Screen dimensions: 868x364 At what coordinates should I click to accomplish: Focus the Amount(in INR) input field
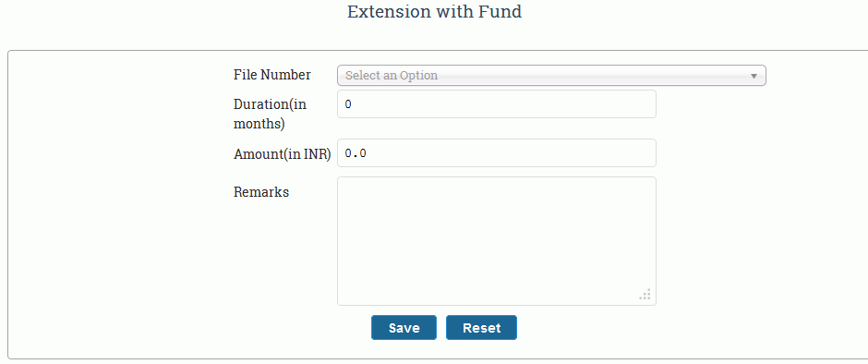point(497,153)
